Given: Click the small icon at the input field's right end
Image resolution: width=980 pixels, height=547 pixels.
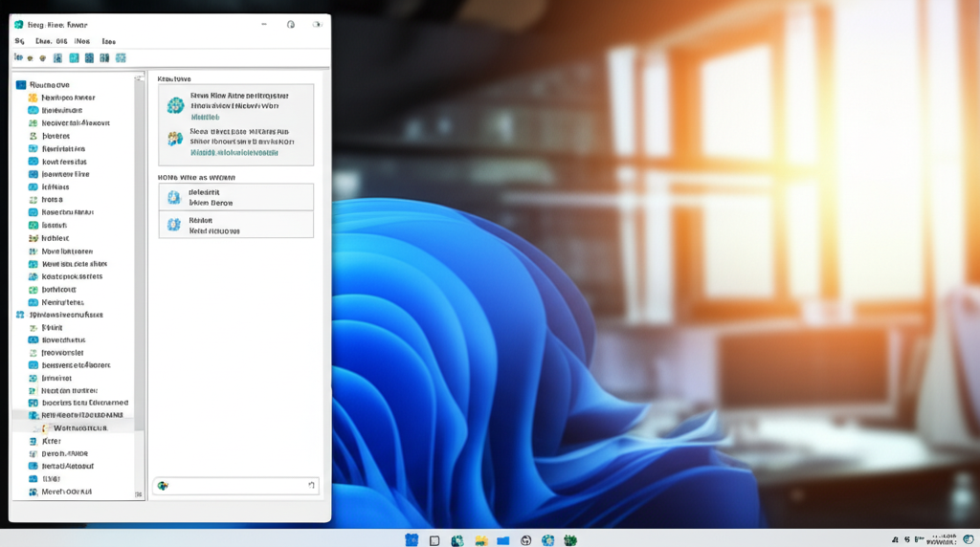Looking at the screenshot, I should coord(311,486).
